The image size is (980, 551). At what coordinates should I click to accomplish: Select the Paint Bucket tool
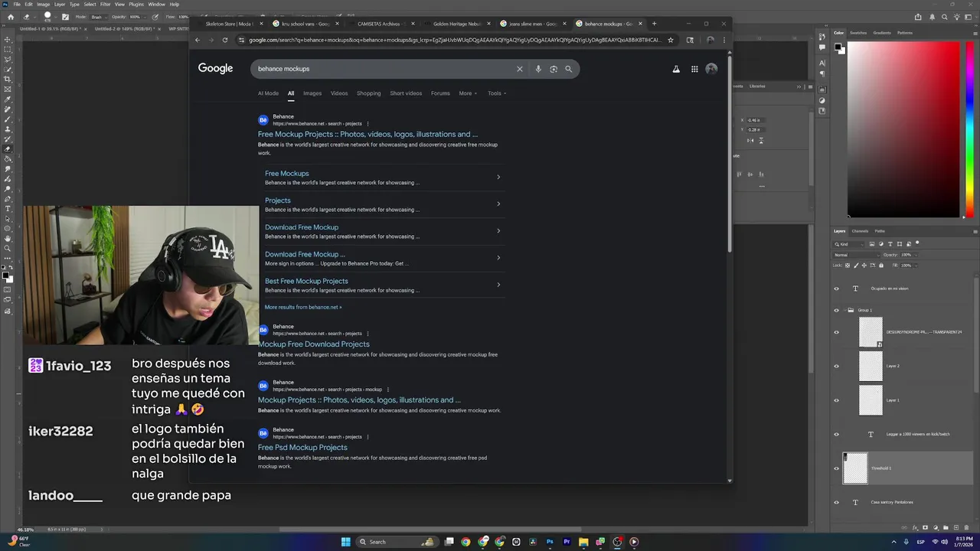pos(8,160)
